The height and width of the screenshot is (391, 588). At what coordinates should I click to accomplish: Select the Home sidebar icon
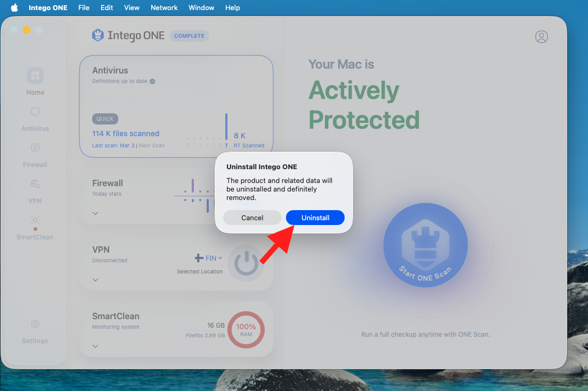point(35,76)
